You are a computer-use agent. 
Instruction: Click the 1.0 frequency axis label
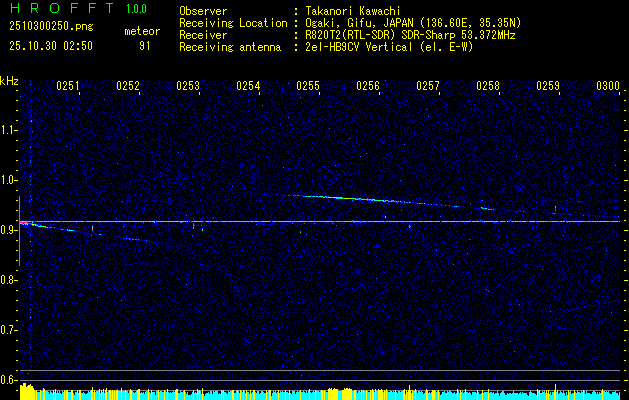pyautogui.click(x=9, y=180)
